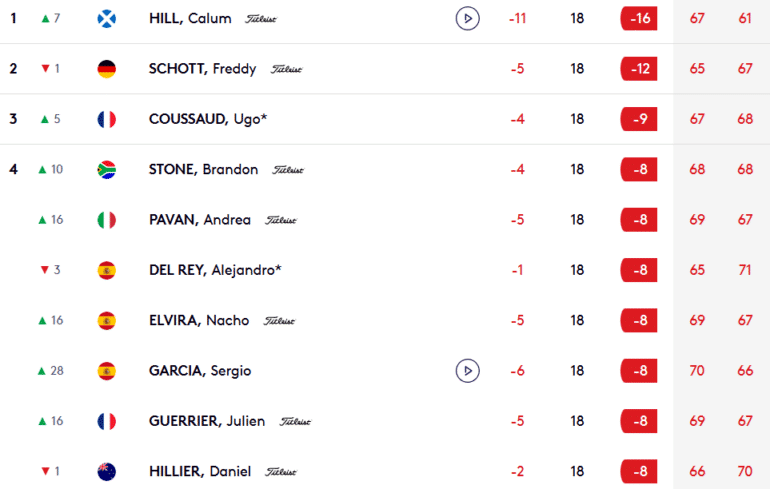Open Calum Hill's player profile
Viewport: 770px width, 489px height.
pos(189,19)
